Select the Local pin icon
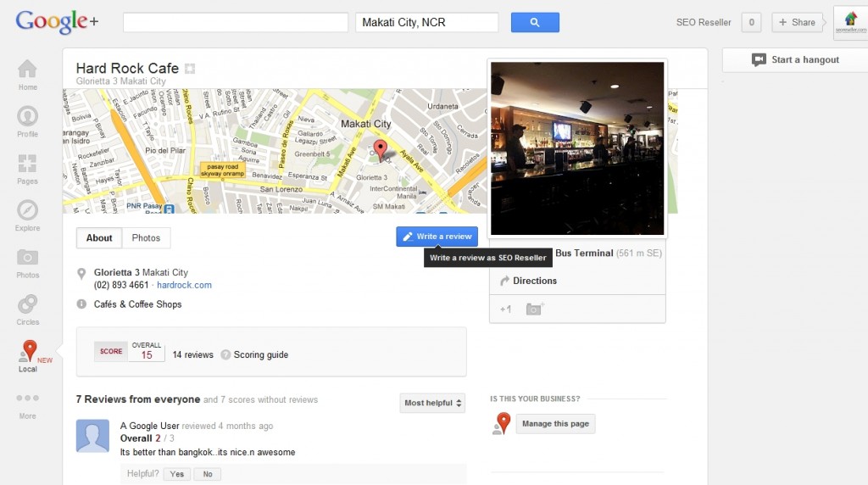 [x=28, y=351]
